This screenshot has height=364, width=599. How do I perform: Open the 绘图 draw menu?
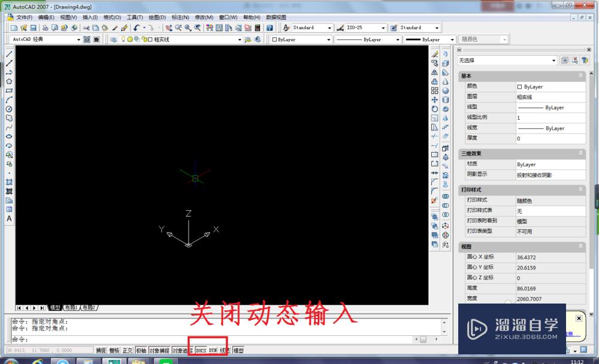[156, 17]
